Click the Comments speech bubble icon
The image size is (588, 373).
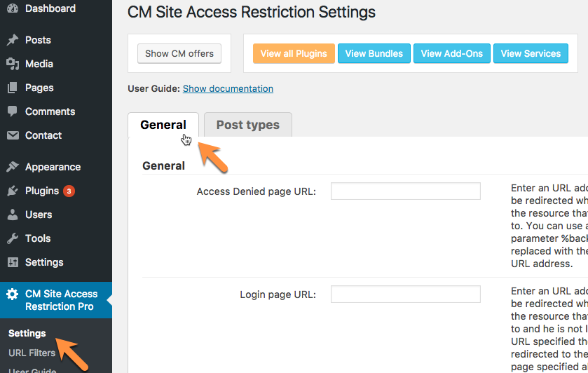coord(13,111)
